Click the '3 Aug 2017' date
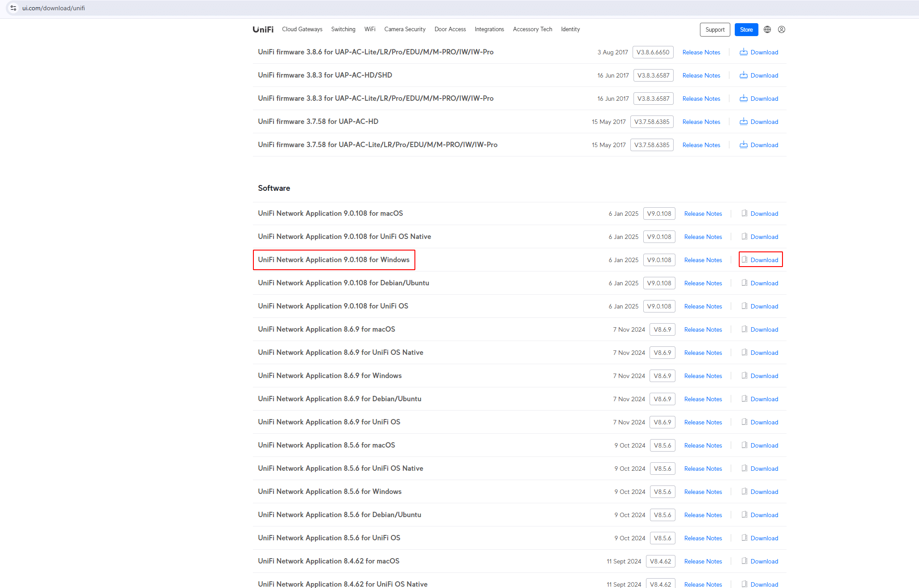 click(x=613, y=52)
